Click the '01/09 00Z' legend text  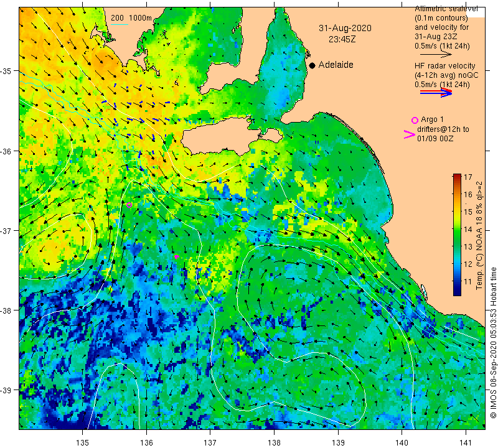pos(435,139)
